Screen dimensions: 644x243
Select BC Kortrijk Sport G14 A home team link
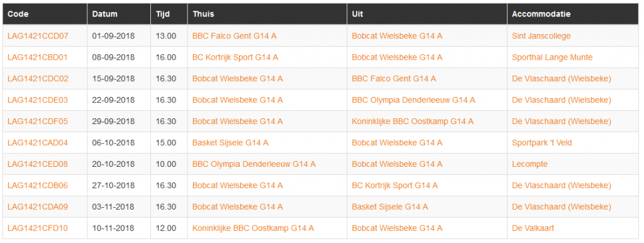[235, 57]
